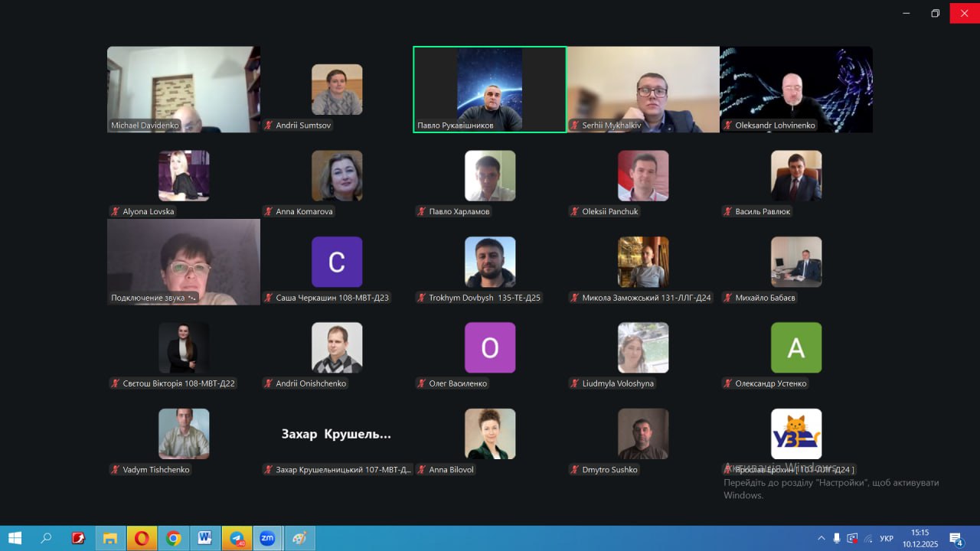The width and height of the screenshot is (980, 551).
Task: Open the Paint app in the taskbar
Action: tap(299, 538)
